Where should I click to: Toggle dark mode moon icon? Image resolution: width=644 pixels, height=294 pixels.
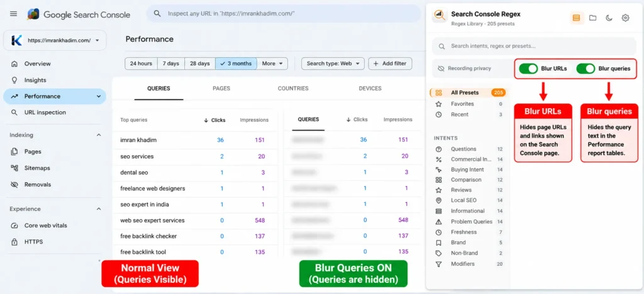point(609,18)
